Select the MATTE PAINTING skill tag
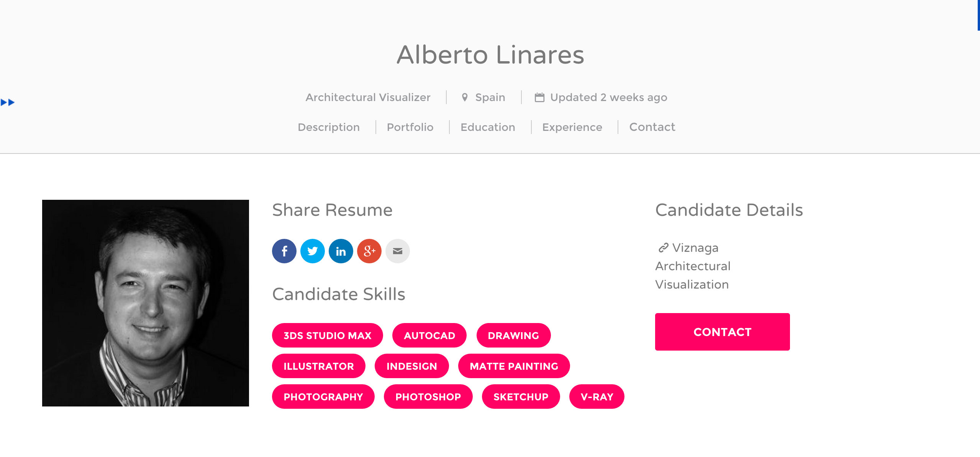Viewport: 980px width, 457px height. coord(514,366)
